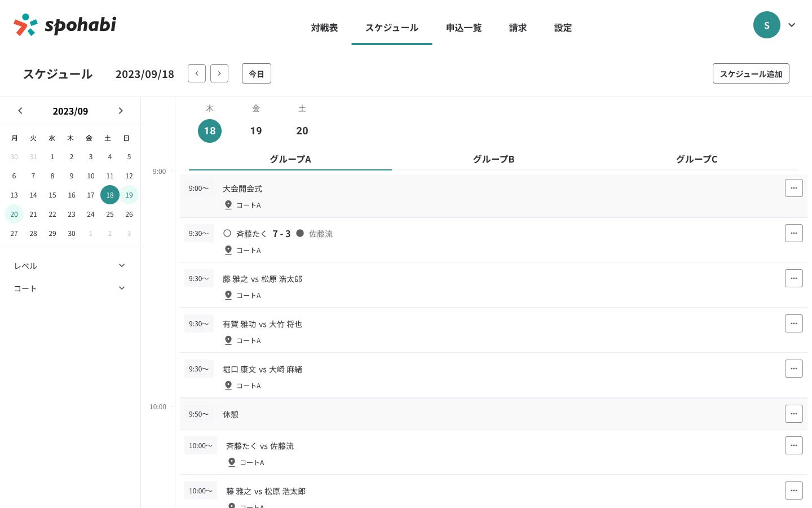Click the スケジュール追加 button
Image resolution: width=812 pixels, height=508 pixels.
point(751,74)
